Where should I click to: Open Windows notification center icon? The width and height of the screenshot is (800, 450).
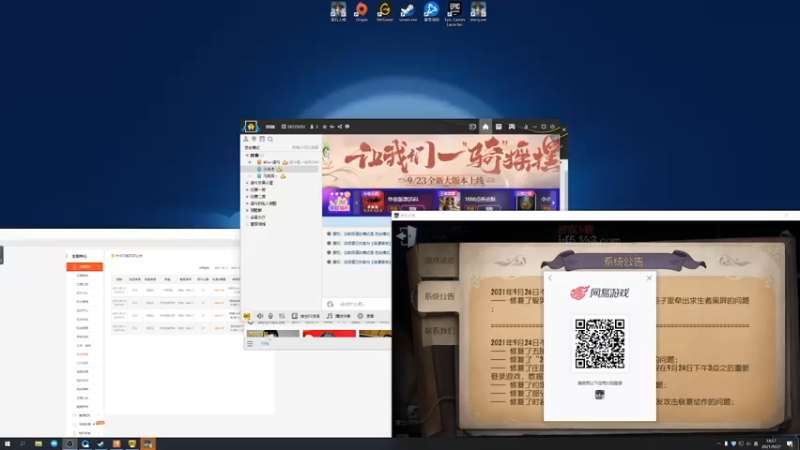click(790, 444)
